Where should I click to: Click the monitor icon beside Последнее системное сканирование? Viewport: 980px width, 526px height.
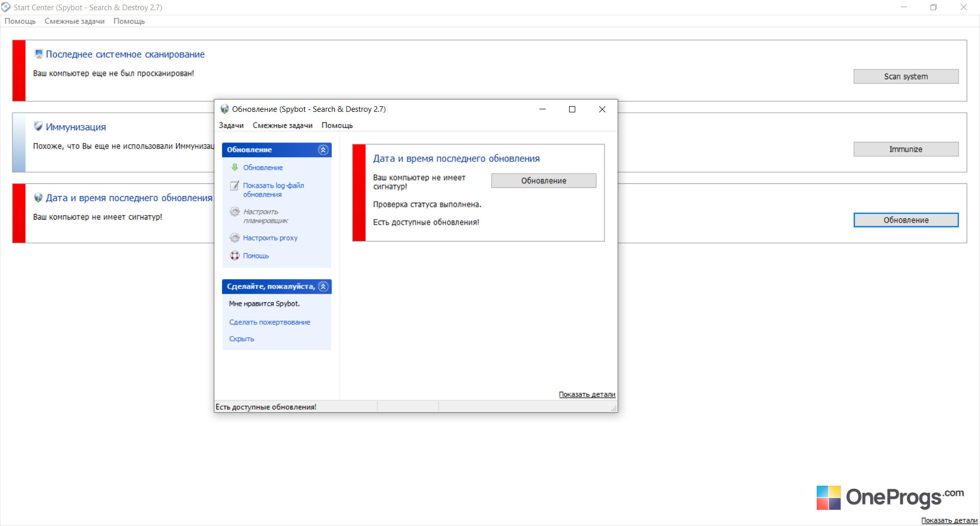click(38, 54)
